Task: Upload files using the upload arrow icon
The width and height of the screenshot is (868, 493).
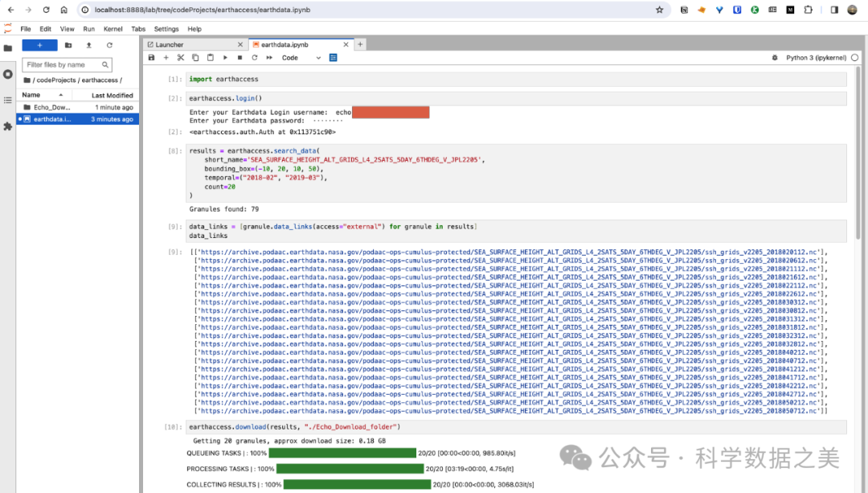Action: tap(88, 45)
